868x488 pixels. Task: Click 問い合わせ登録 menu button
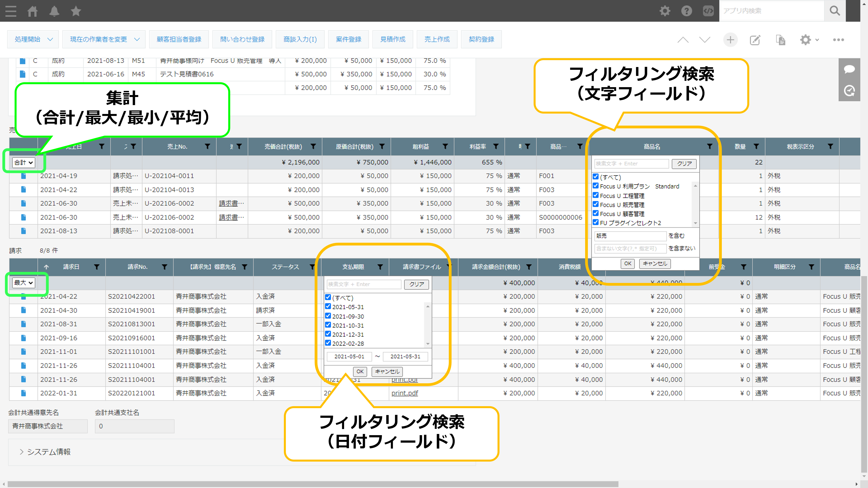click(242, 39)
